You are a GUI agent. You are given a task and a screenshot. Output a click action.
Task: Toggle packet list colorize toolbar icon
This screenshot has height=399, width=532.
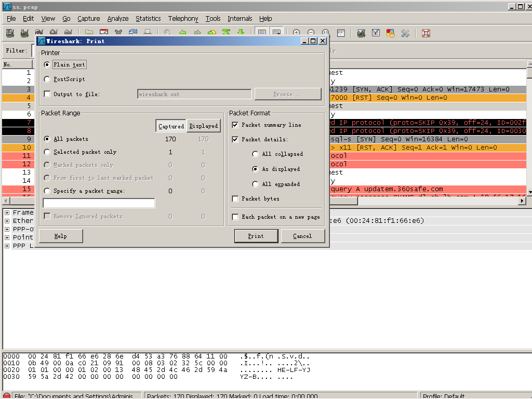pyautogui.click(x=262, y=33)
